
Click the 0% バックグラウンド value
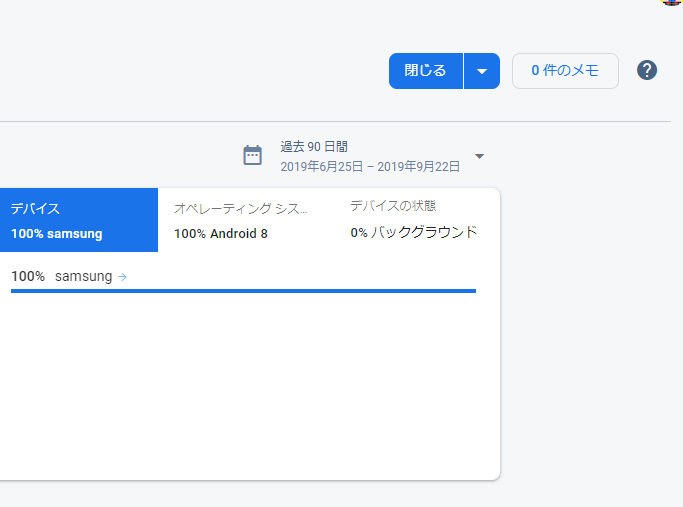tap(414, 232)
